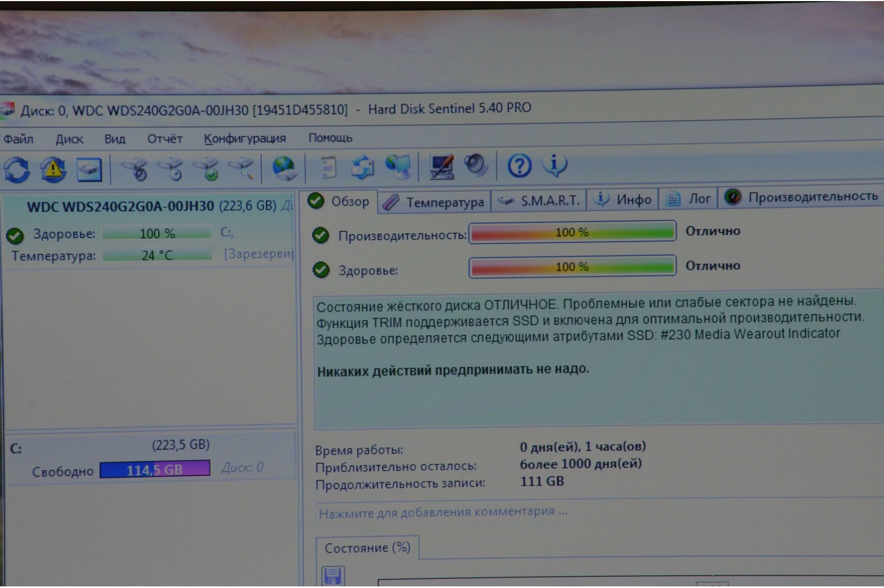The width and height of the screenshot is (884, 588).
Task: Open the S.M.A.R.T. tab
Action: pyautogui.click(x=538, y=201)
